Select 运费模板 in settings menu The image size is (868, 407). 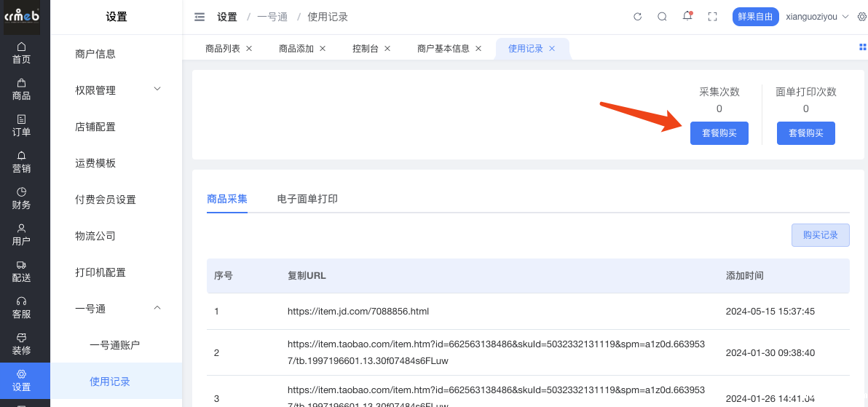pyautogui.click(x=95, y=163)
